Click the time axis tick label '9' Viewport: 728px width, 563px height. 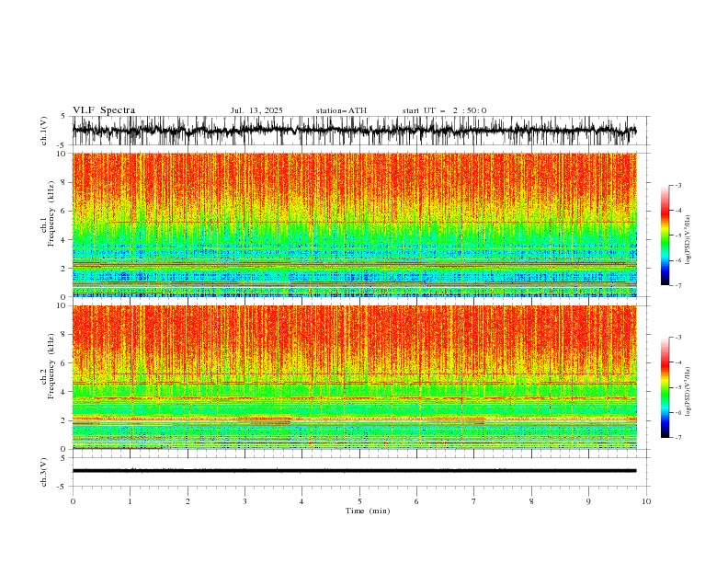(588, 501)
